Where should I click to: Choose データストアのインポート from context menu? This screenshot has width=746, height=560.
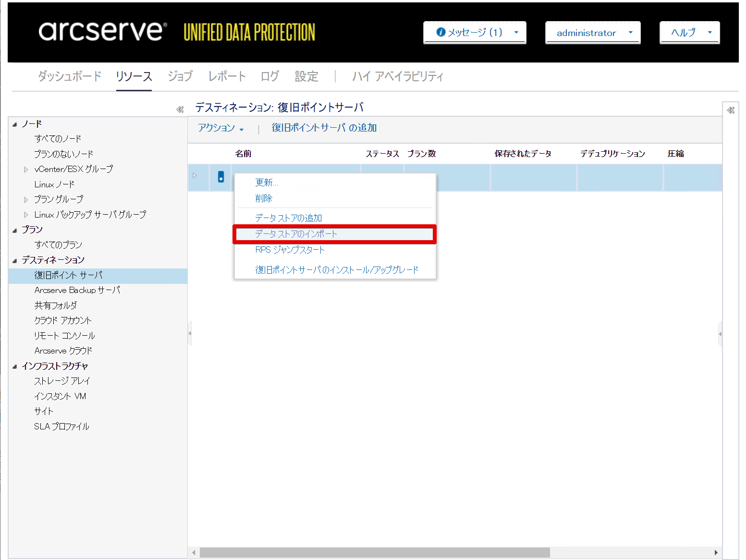pyautogui.click(x=296, y=234)
